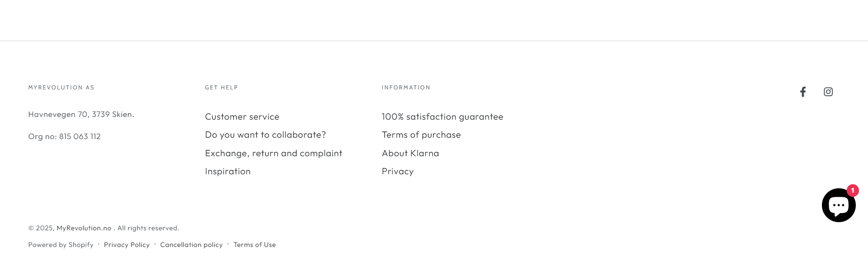
Task: Open the Privacy Policy footer link
Action: tap(127, 245)
